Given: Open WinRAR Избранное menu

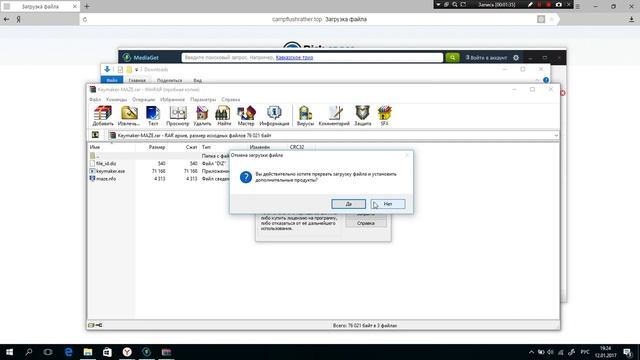Looking at the screenshot, I should [172, 100].
